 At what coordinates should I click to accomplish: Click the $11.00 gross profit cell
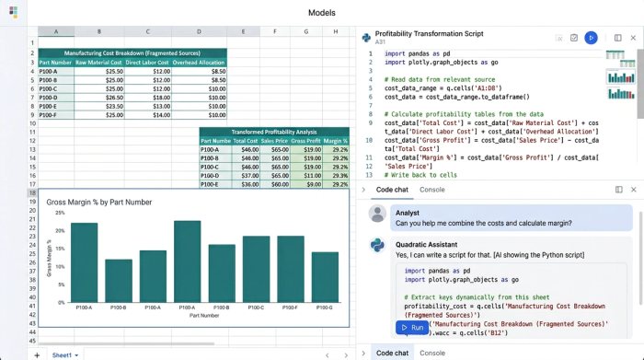306,176
